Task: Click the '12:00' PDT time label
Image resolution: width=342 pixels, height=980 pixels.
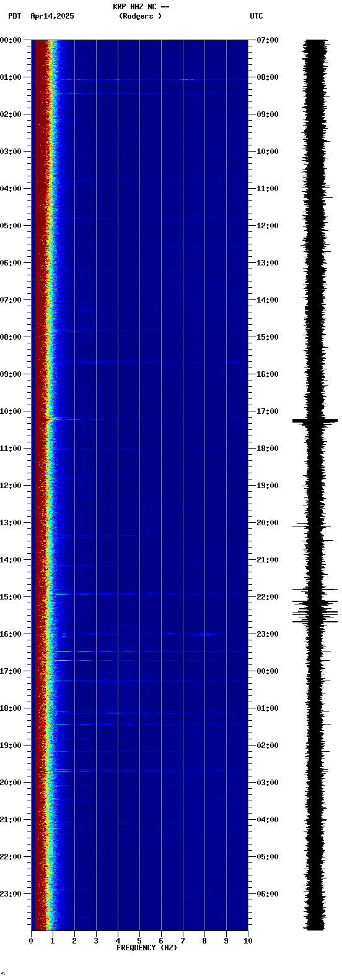Action: click(11, 486)
